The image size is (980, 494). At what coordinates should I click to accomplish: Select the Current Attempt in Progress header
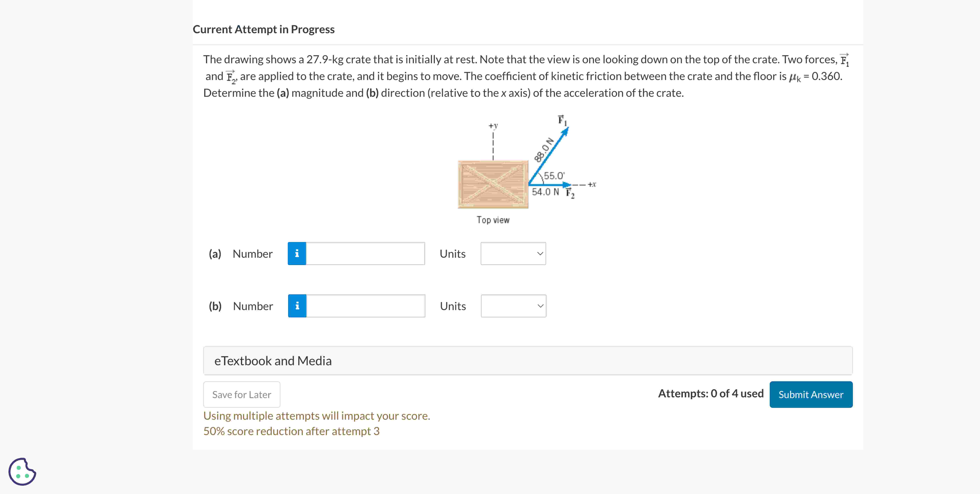(264, 29)
